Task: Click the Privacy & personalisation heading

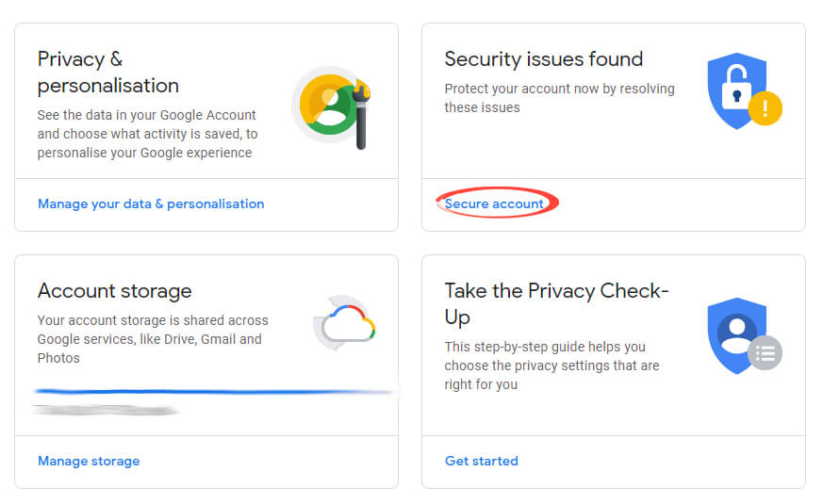Action: click(x=108, y=73)
